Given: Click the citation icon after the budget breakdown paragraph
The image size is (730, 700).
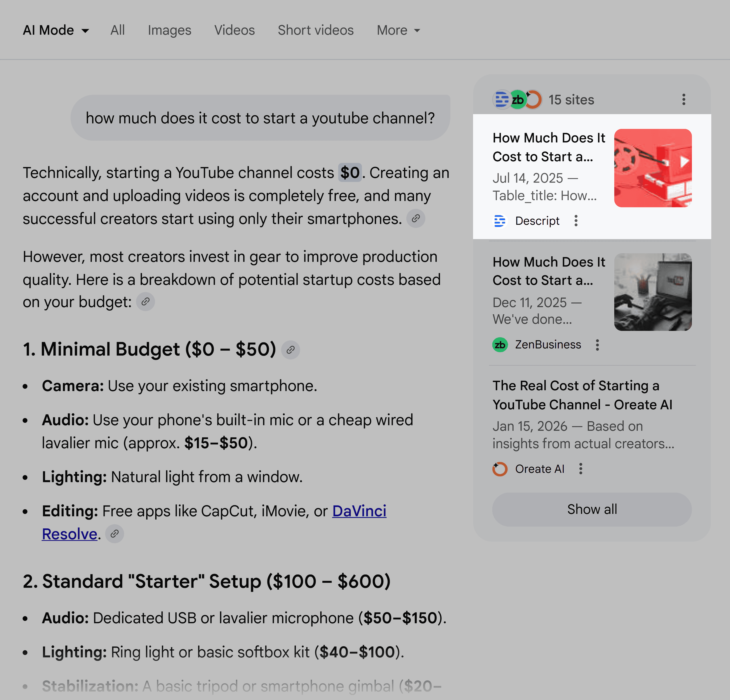Looking at the screenshot, I should [146, 302].
